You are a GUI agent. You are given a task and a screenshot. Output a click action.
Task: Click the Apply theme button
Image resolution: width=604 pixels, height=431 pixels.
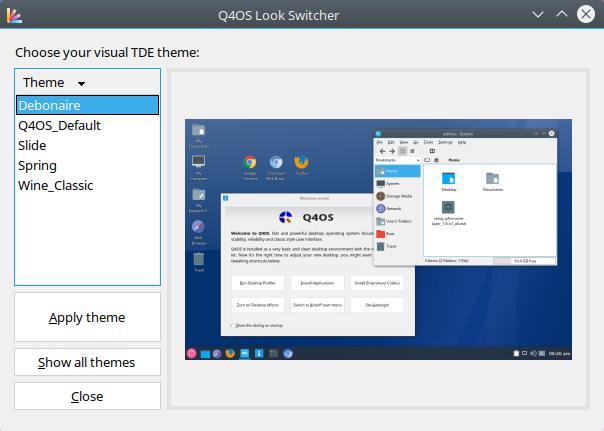pyautogui.click(x=87, y=317)
